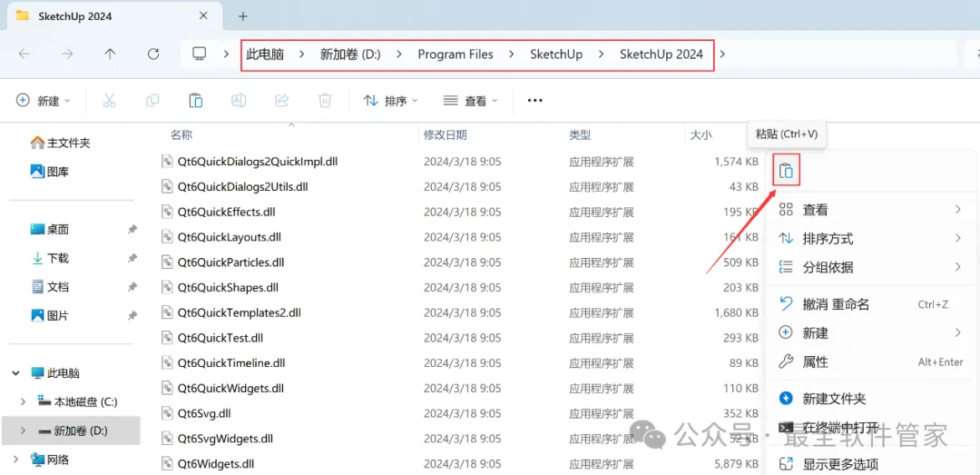Open 查看 submenu in context menu
Image resolution: width=980 pixels, height=475 pixels.
(869, 210)
